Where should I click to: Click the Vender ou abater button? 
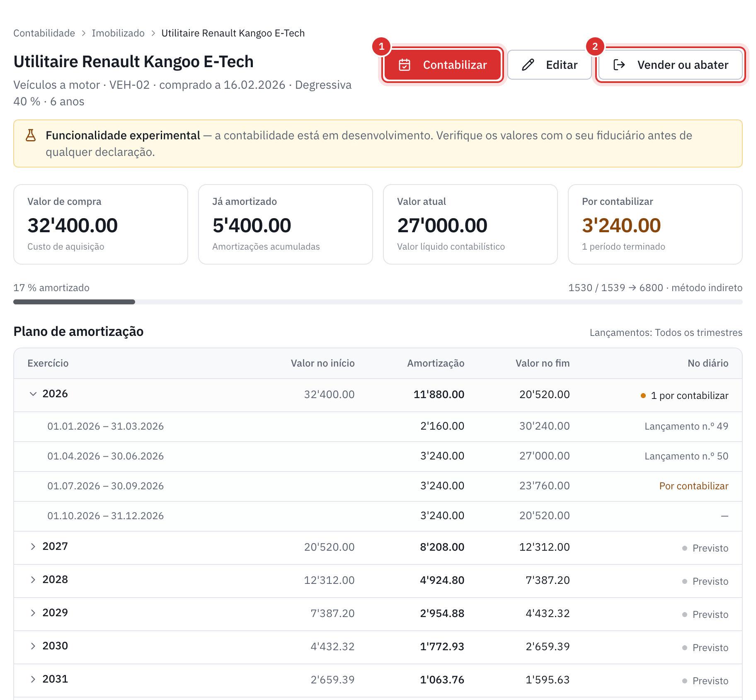coord(670,65)
